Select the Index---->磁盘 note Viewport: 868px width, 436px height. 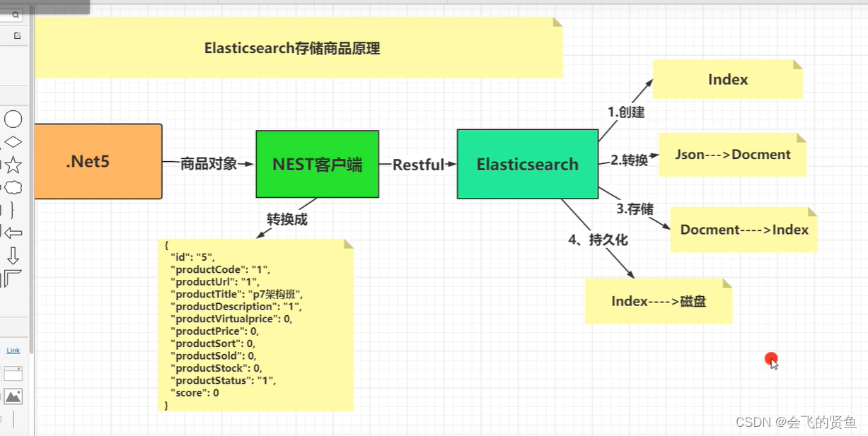657,301
